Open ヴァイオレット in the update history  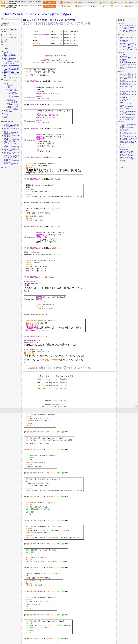pyautogui.click(x=124, y=55)
